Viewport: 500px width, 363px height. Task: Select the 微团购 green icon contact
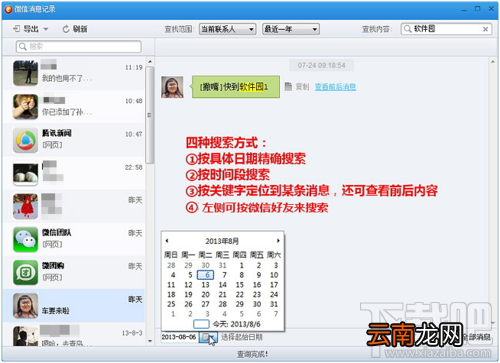(25, 272)
